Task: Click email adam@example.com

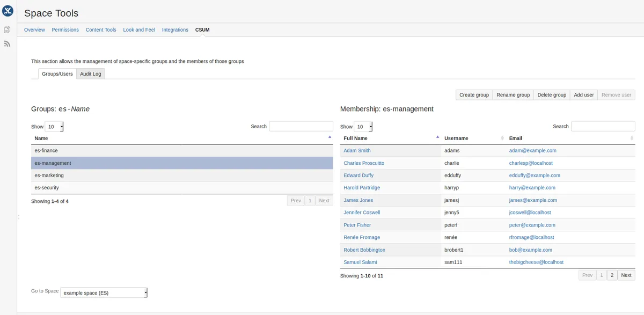Action: pos(533,151)
